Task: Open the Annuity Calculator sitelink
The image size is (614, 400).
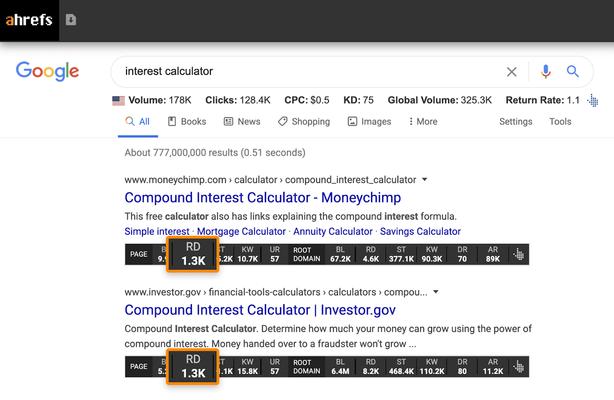Action: [333, 232]
